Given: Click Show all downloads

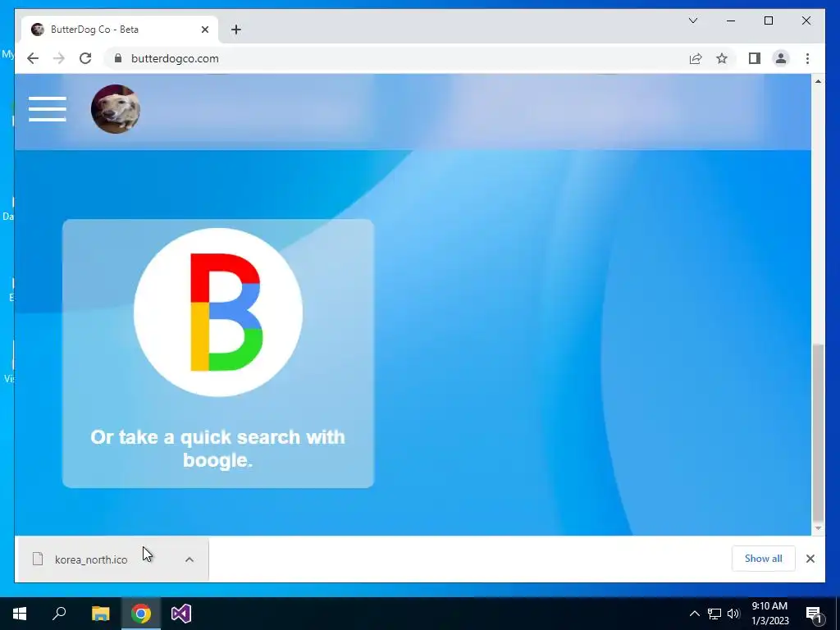Looking at the screenshot, I should tap(764, 559).
